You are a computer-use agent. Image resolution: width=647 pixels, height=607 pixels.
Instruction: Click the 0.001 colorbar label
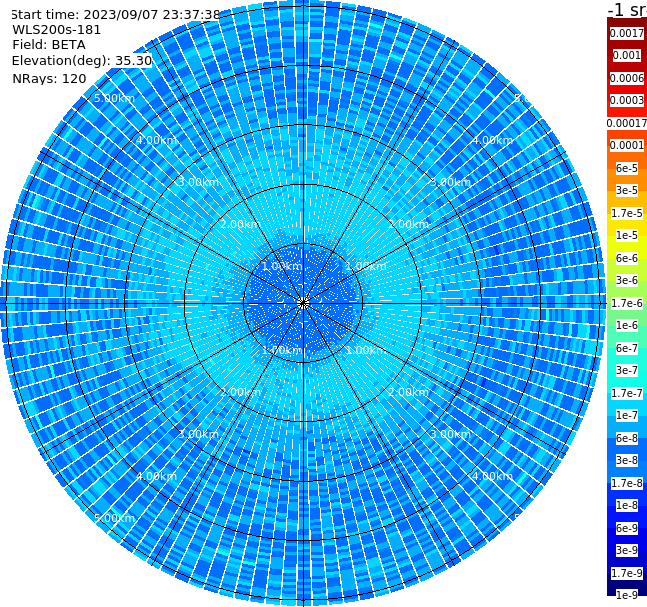click(x=627, y=55)
